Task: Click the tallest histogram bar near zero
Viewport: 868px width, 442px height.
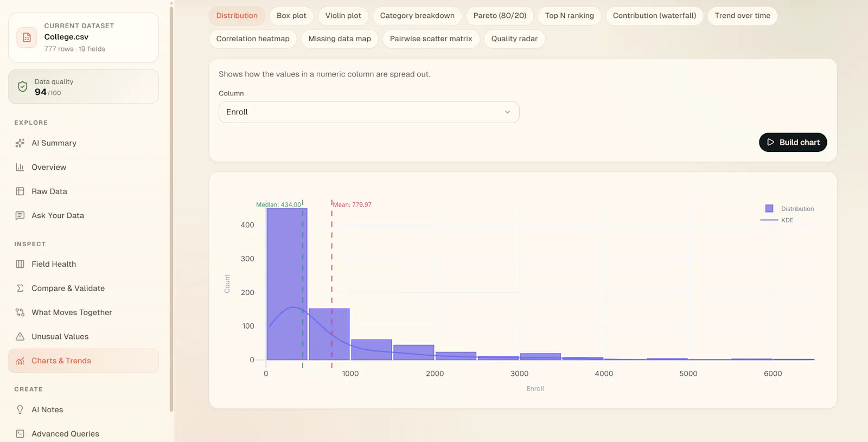Action: tap(287, 284)
